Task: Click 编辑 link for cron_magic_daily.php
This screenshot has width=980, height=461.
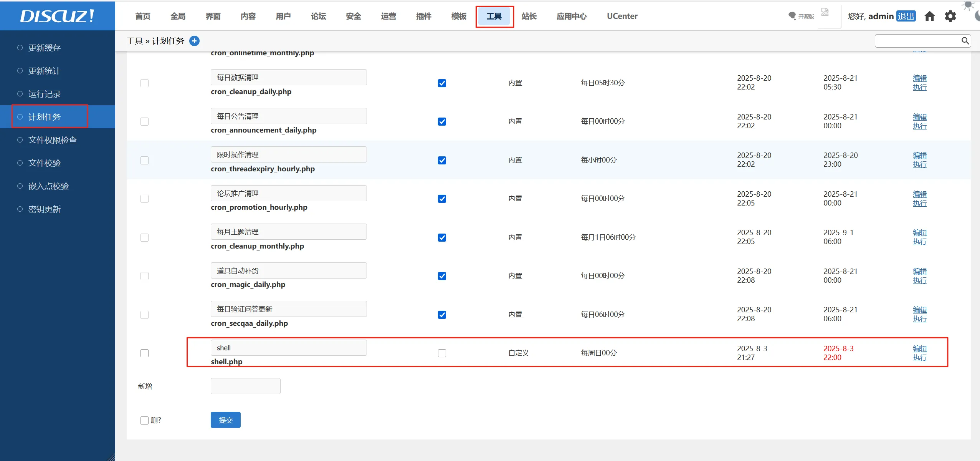Action: [x=919, y=271]
